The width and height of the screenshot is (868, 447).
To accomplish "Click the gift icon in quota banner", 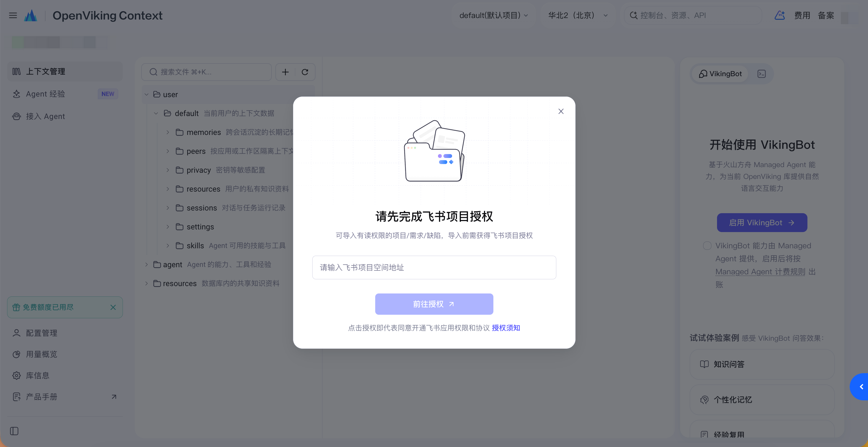I will click(x=16, y=307).
